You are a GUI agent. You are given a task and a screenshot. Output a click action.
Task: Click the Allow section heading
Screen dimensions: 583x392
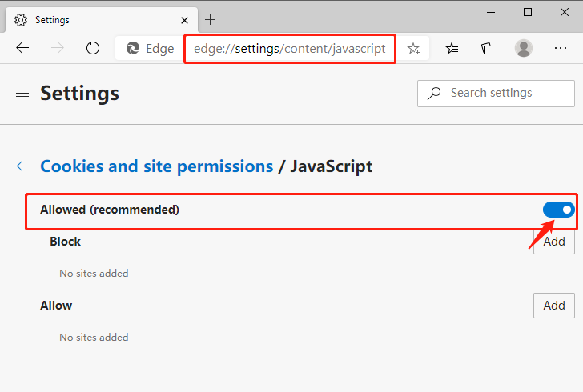(56, 306)
